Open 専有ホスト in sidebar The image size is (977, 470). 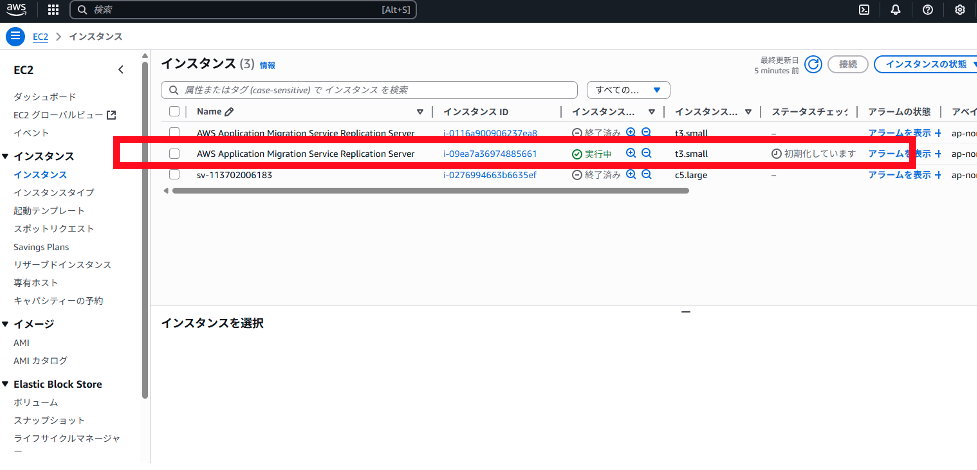click(x=36, y=283)
